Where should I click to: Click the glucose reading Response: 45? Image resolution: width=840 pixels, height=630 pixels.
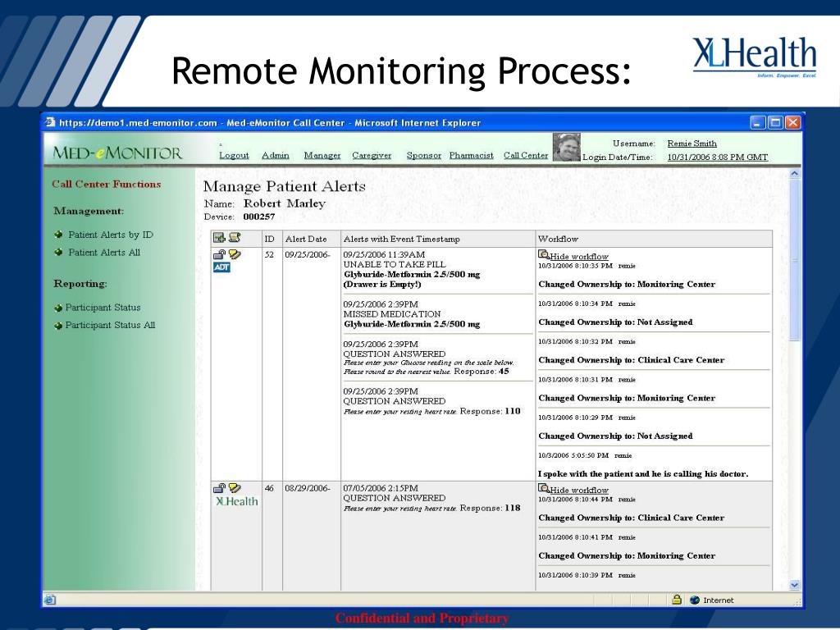pos(482,372)
